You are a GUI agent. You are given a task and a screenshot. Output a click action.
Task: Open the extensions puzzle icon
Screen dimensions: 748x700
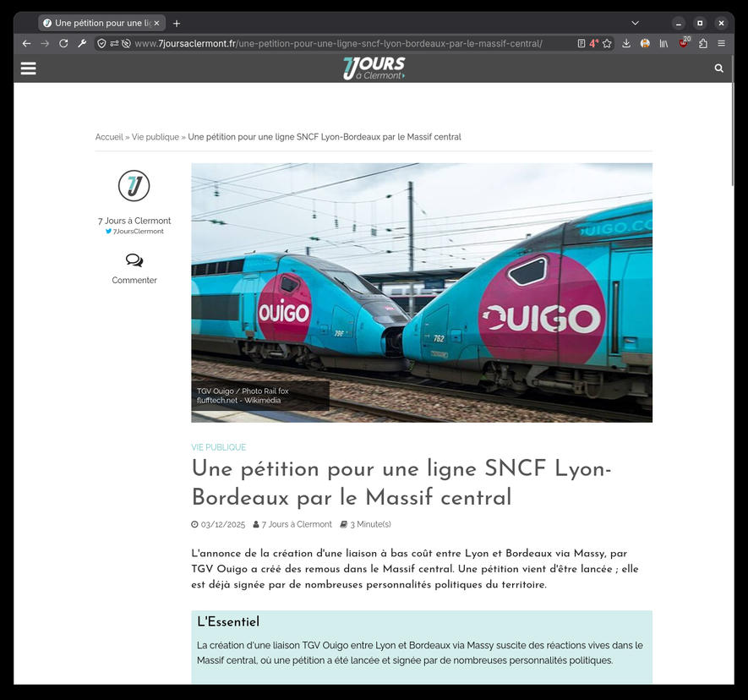point(702,43)
